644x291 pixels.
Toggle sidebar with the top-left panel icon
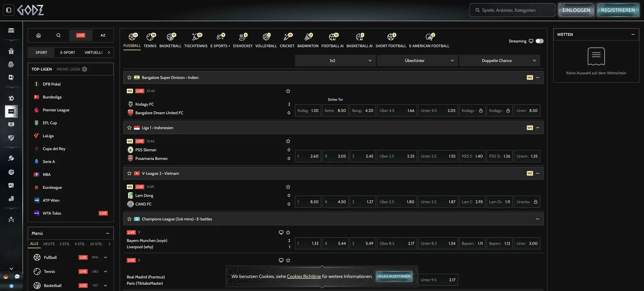(9, 10)
